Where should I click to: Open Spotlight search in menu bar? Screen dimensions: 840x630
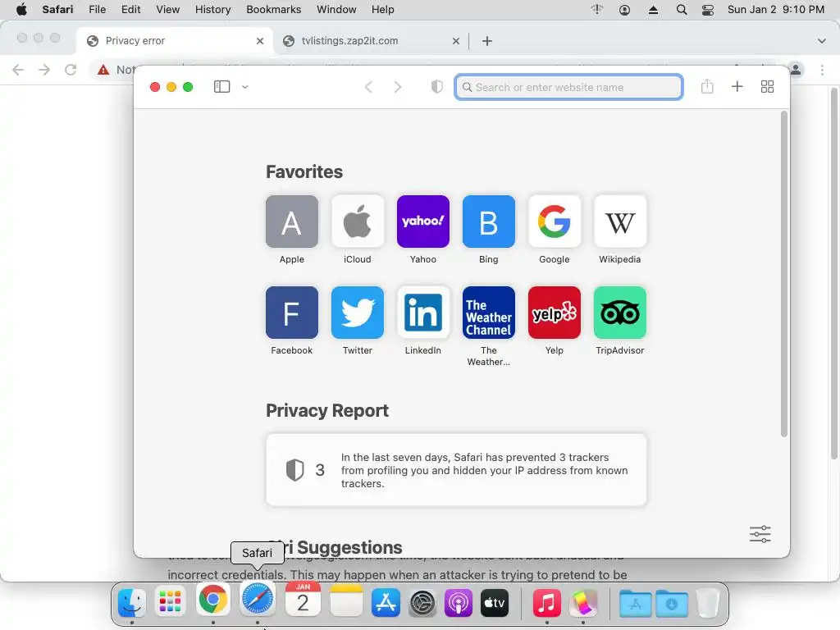click(682, 10)
